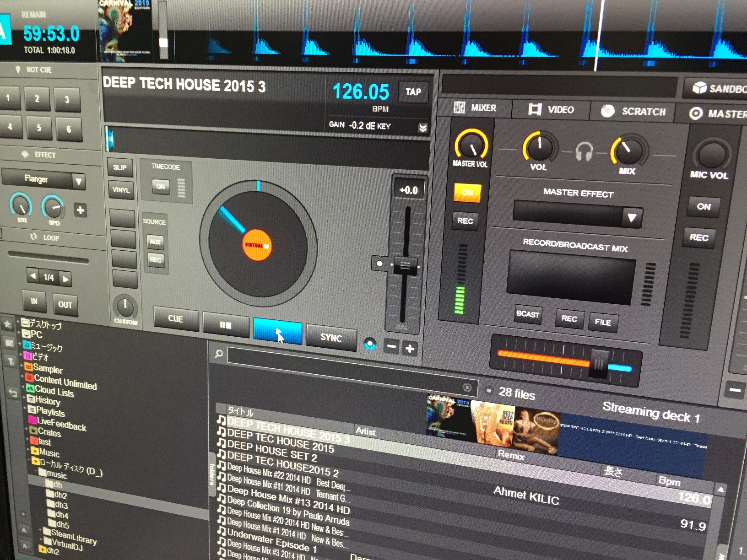Increase browser font size with the A icon
The height and width of the screenshot is (560, 747).
coord(24,530)
